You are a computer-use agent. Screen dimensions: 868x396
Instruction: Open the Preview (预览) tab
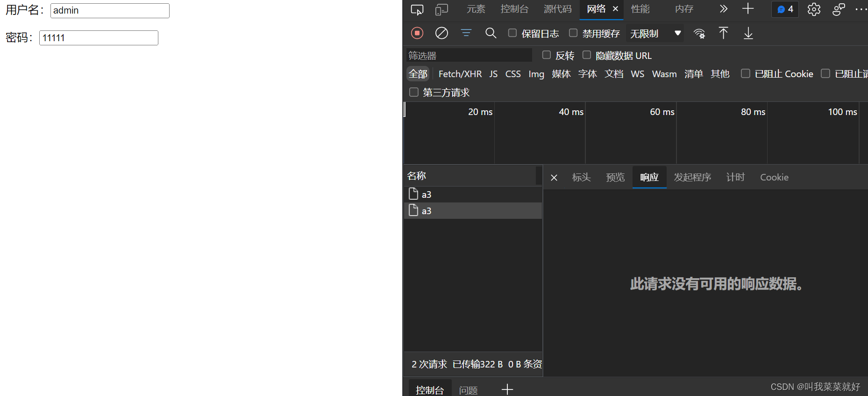pyautogui.click(x=615, y=178)
